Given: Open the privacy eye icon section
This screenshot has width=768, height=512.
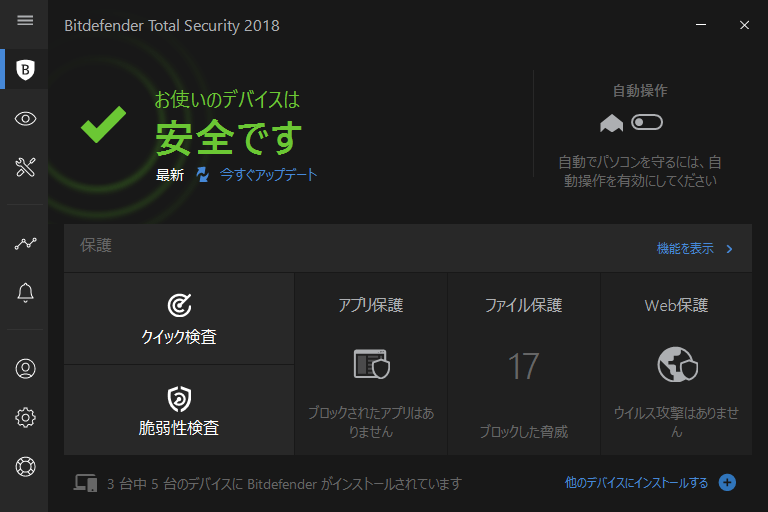Looking at the screenshot, I should point(26,119).
